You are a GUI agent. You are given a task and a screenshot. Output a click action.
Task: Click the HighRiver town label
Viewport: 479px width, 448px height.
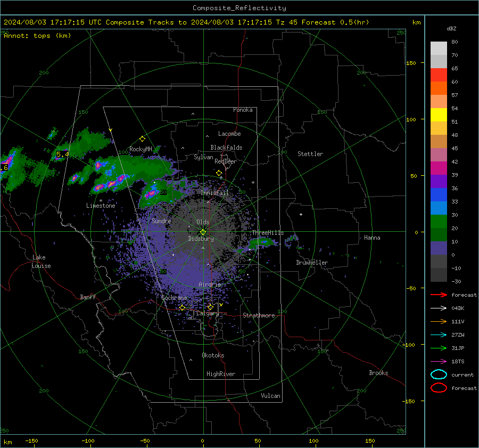(221, 374)
